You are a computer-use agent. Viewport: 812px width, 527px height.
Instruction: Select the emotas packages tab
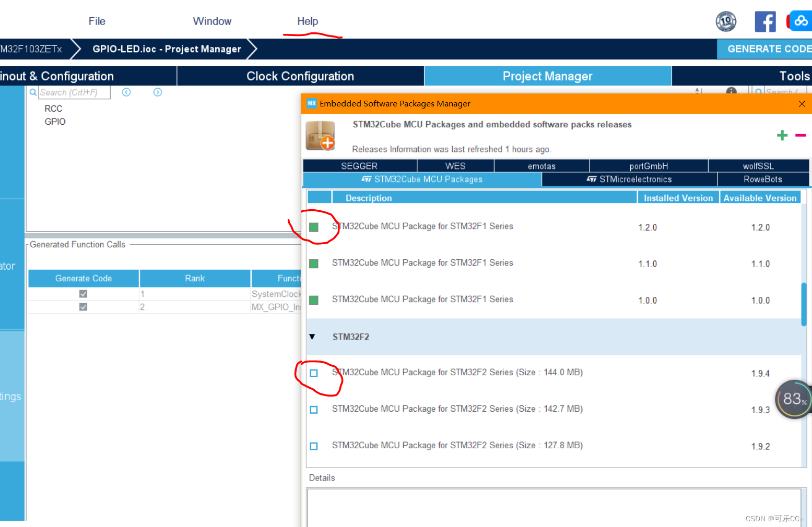tap(542, 166)
